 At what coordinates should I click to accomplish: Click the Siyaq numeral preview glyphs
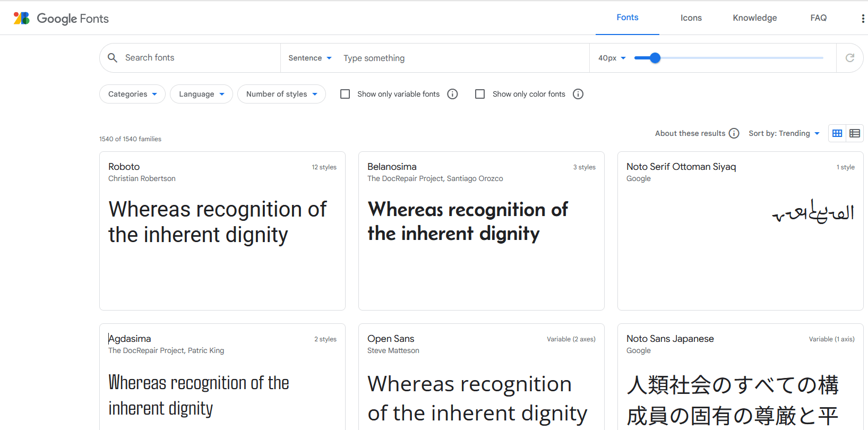[x=813, y=212]
